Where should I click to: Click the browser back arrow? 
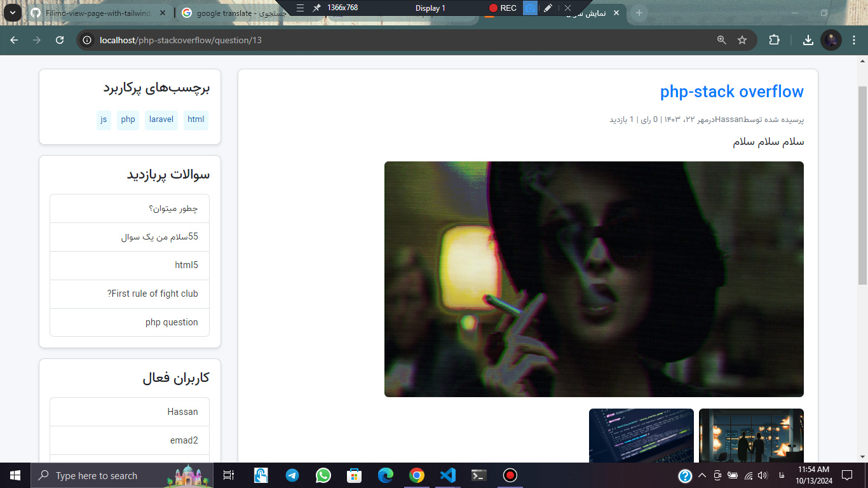pyautogui.click(x=14, y=40)
